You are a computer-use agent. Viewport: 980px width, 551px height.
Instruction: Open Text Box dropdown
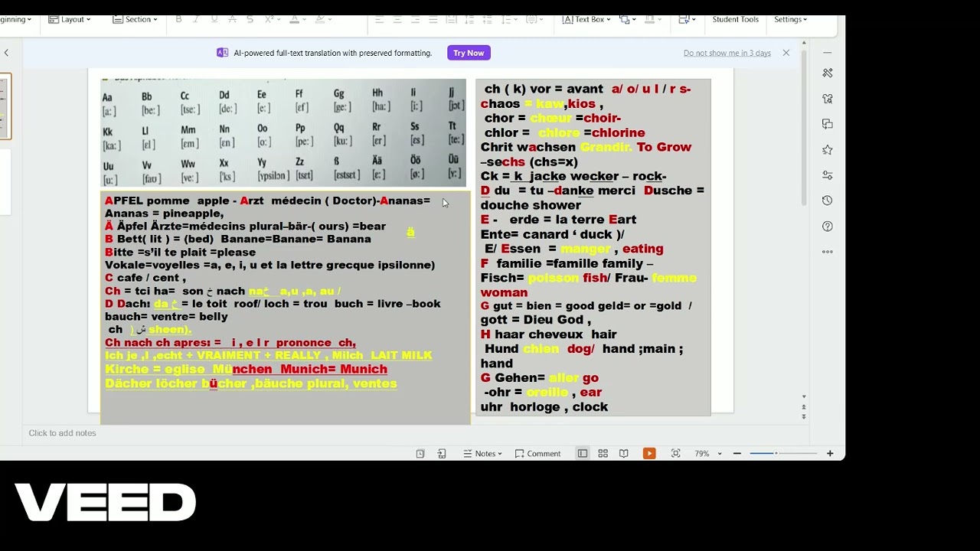click(586, 19)
